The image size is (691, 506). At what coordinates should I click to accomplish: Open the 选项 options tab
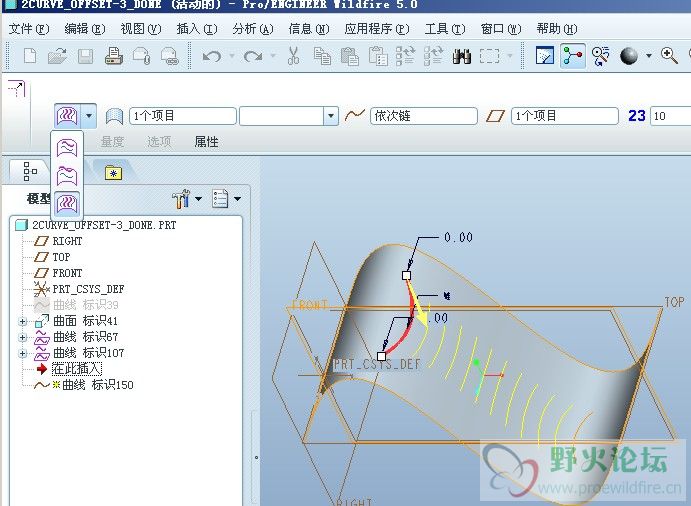pyautogui.click(x=159, y=141)
